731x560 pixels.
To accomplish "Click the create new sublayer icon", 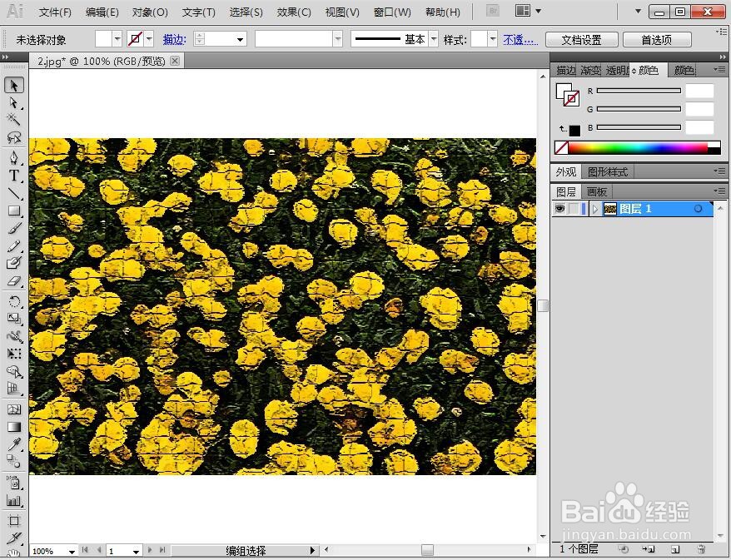I will 649,550.
